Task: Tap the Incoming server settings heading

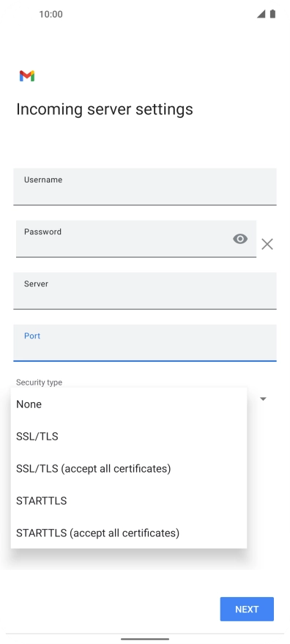Action: coord(105,109)
